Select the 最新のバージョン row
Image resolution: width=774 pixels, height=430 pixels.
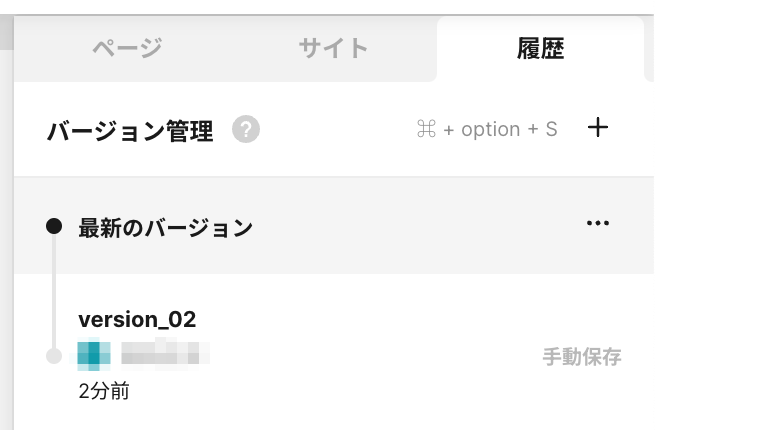(x=334, y=226)
